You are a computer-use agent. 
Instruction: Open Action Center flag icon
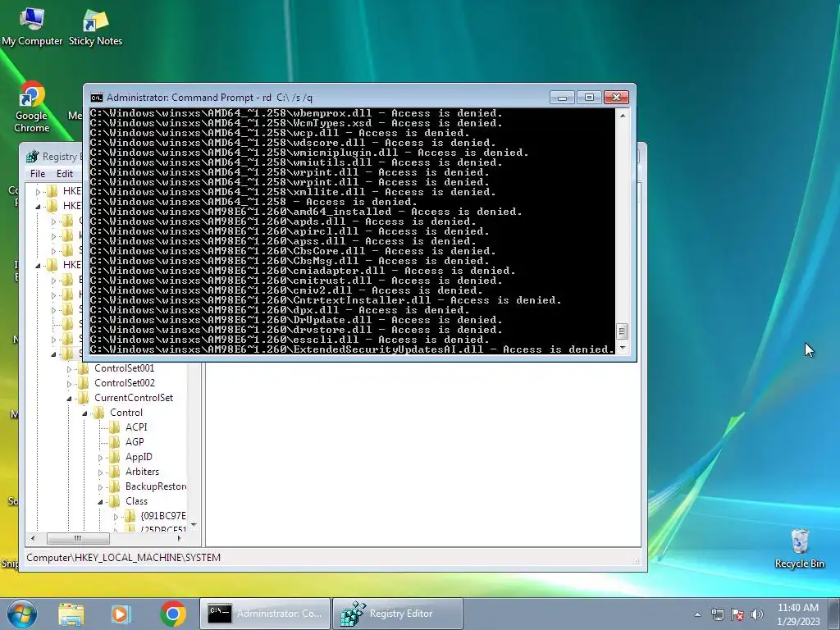(737, 614)
